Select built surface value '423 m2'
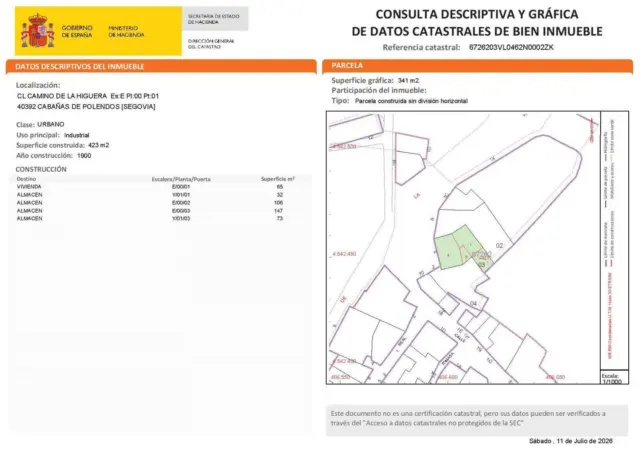The width and height of the screenshot is (640, 452). (98, 145)
